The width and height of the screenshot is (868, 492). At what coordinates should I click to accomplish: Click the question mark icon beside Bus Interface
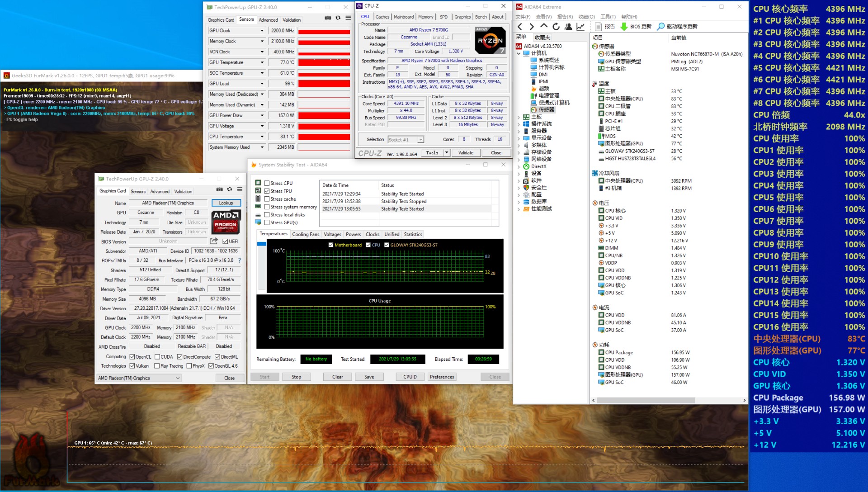[239, 260]
